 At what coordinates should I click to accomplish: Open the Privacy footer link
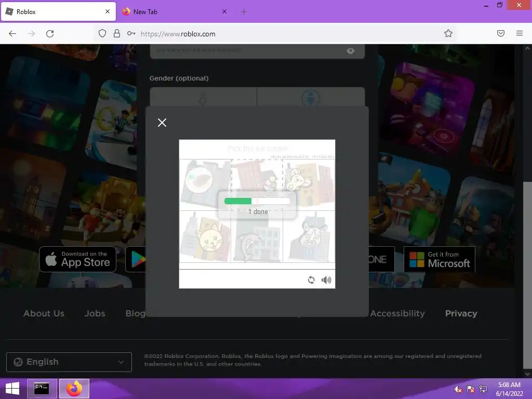click(x=461, y=313)
